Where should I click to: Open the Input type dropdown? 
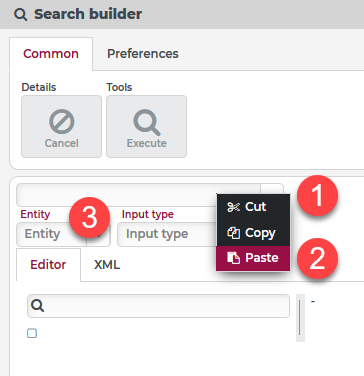(x=167, y=234)
